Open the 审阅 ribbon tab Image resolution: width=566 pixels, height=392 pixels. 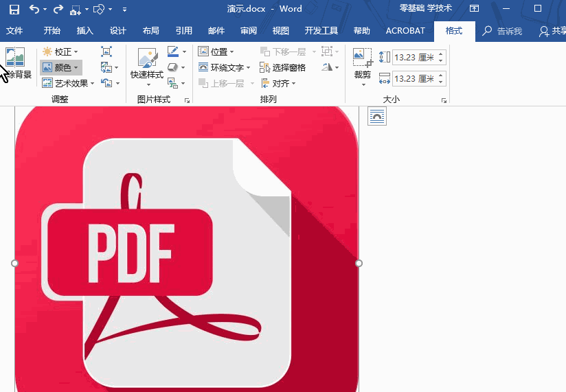(x=249, y=31)
